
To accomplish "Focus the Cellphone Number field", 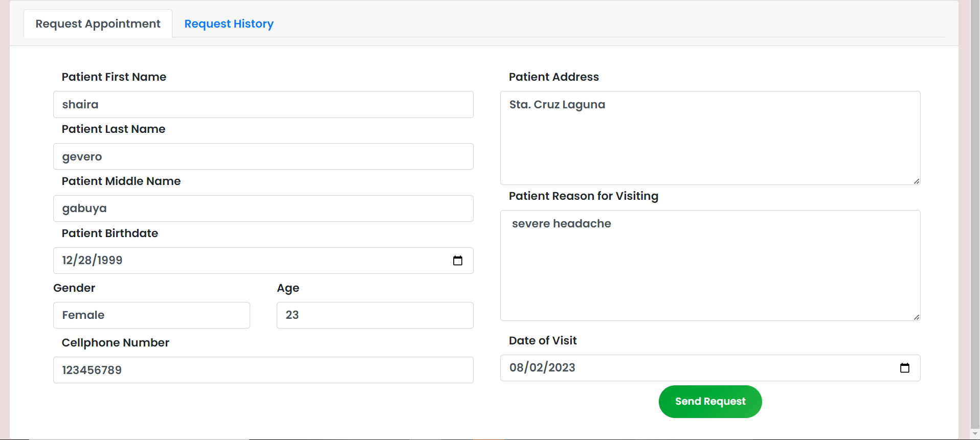I will point(263,370).
